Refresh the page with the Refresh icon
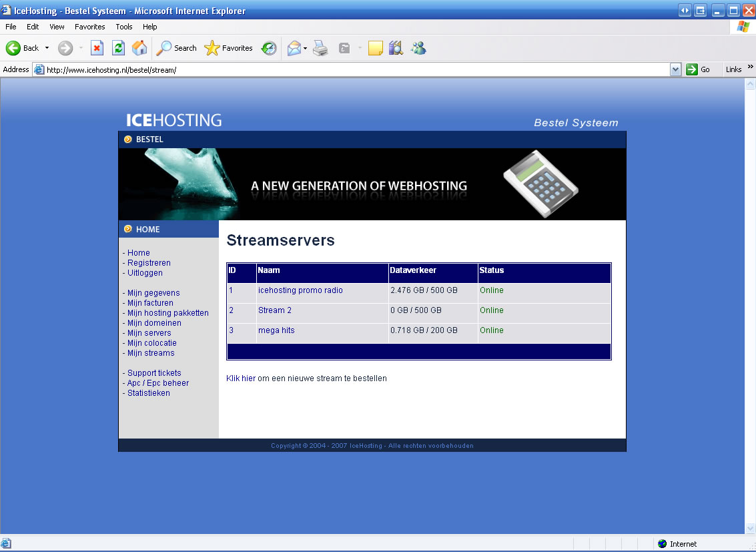Image resolution: width=756 pixels, height=552 pixels. pos(118,48)
